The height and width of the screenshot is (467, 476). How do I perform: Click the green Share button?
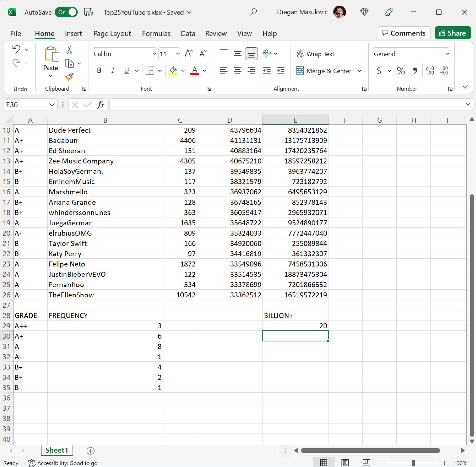click(452, 33)
